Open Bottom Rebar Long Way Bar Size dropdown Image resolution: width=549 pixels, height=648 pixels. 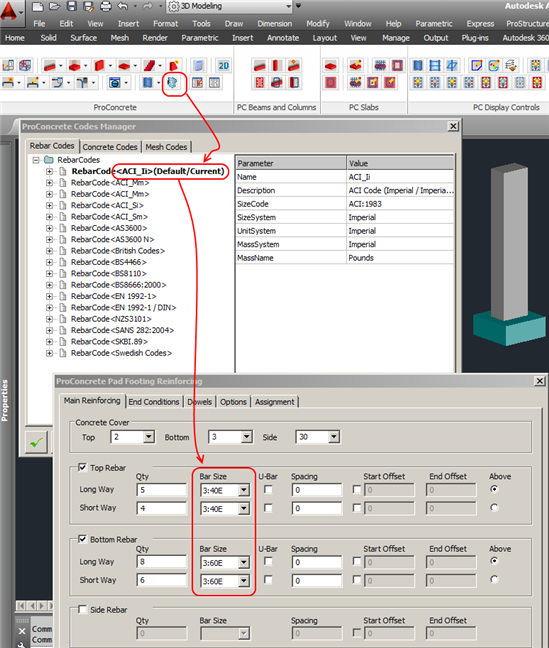tap(244, 562)
